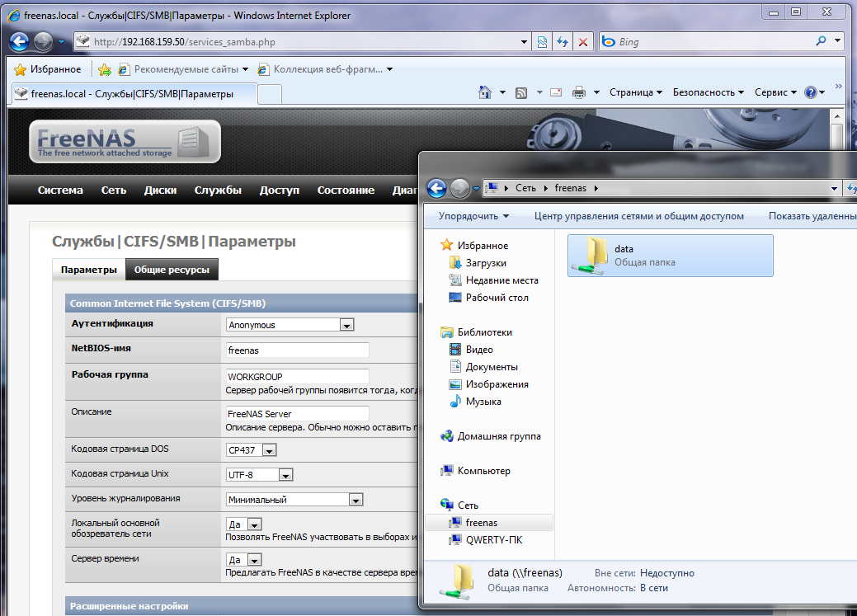Click the blue help question mark icon
Viewport: 857px width, 616px height.
(811, 92)
